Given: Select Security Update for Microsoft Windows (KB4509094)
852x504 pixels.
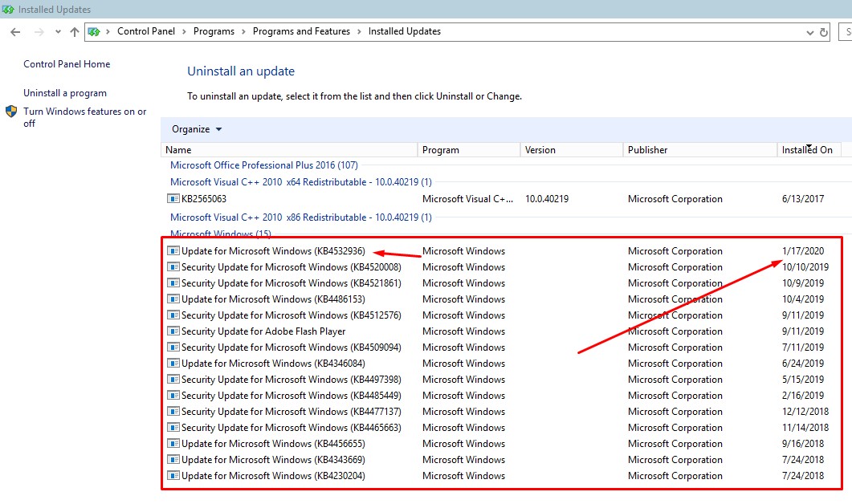Looking at the screenshot, I should click(x=291, y=347).
